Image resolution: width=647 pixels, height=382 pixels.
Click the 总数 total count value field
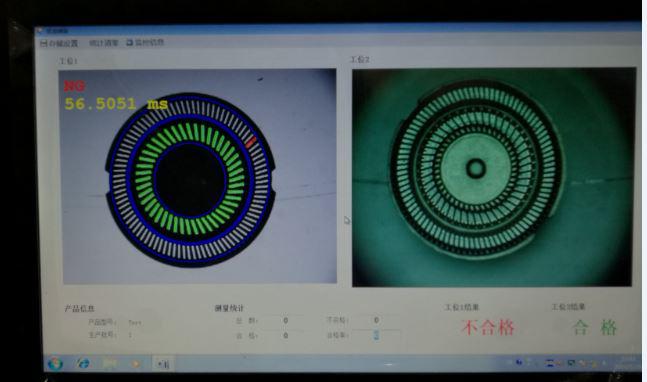click(286, 321)
